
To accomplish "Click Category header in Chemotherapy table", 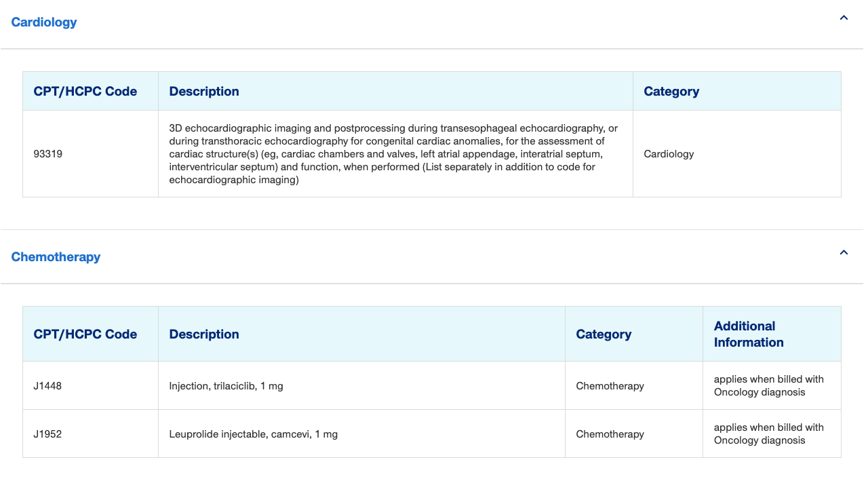I will (604, 334).
